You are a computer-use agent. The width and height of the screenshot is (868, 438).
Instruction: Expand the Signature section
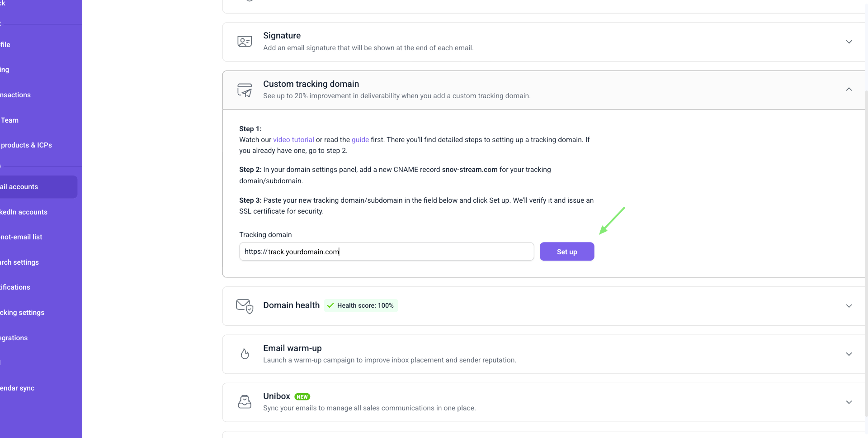click(849, 42)
